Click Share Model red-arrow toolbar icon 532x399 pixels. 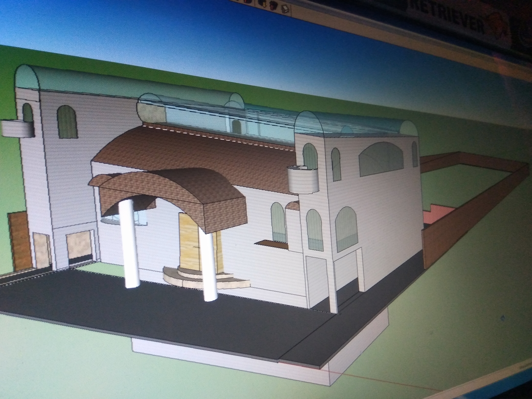coord(273,5)
